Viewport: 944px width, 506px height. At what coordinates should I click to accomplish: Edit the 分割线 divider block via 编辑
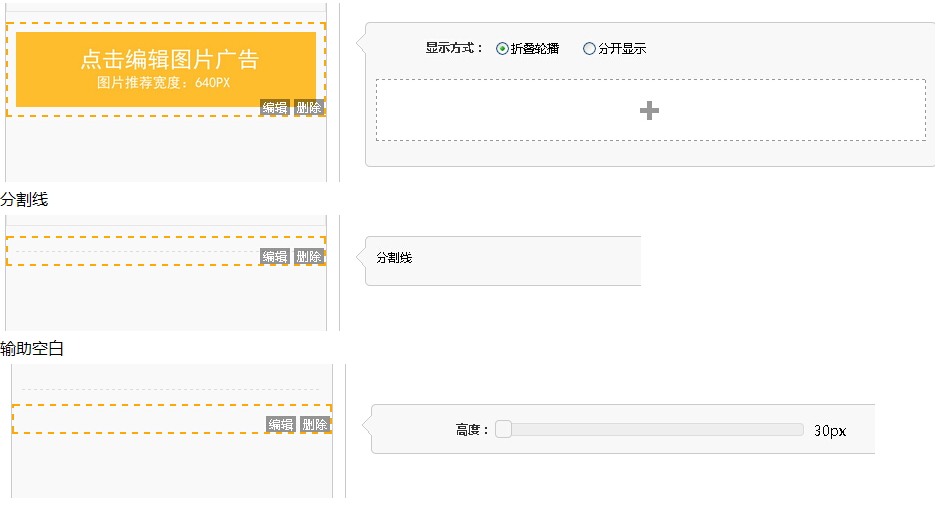tap(274, 257)
